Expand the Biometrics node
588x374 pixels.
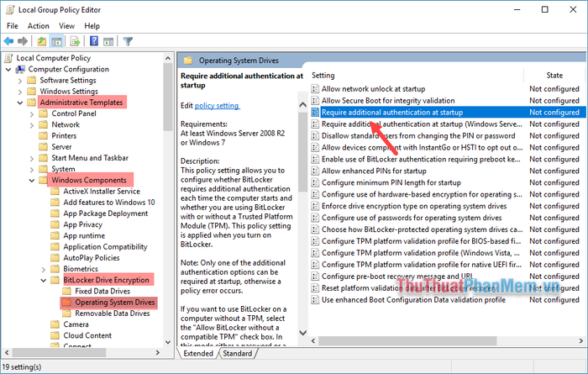point(44,269)
